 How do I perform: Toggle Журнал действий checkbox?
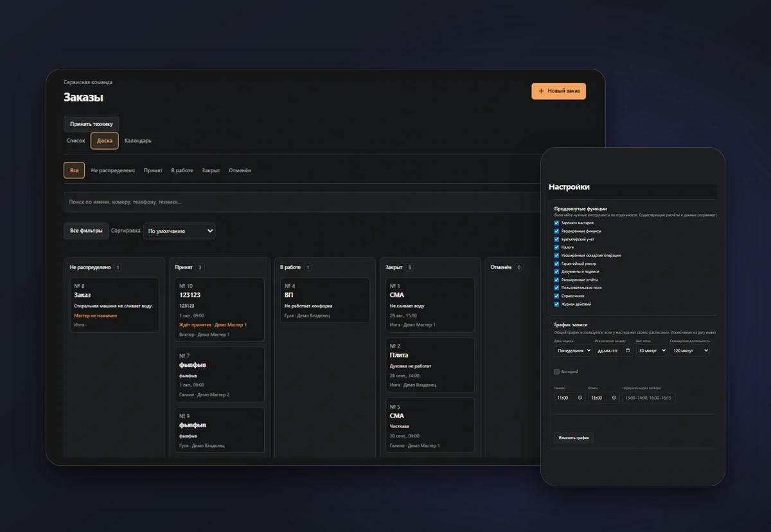point(556,304)
